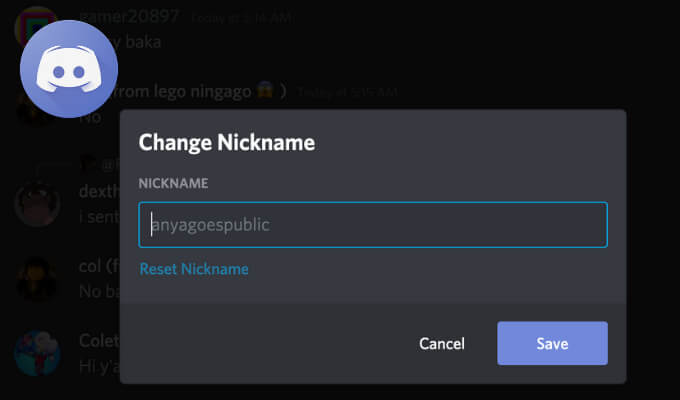The image size is (680, 400).
Task: Open the avatar beside col's message
Action: [x=36, y=279]
